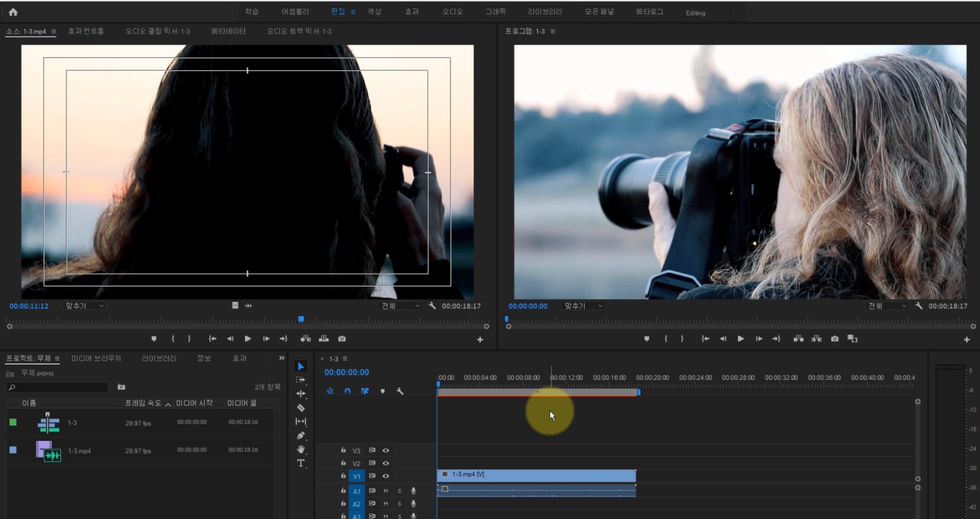Toggle the timeline Snap magnet icon
980x519 pixels.
[347, 391]
